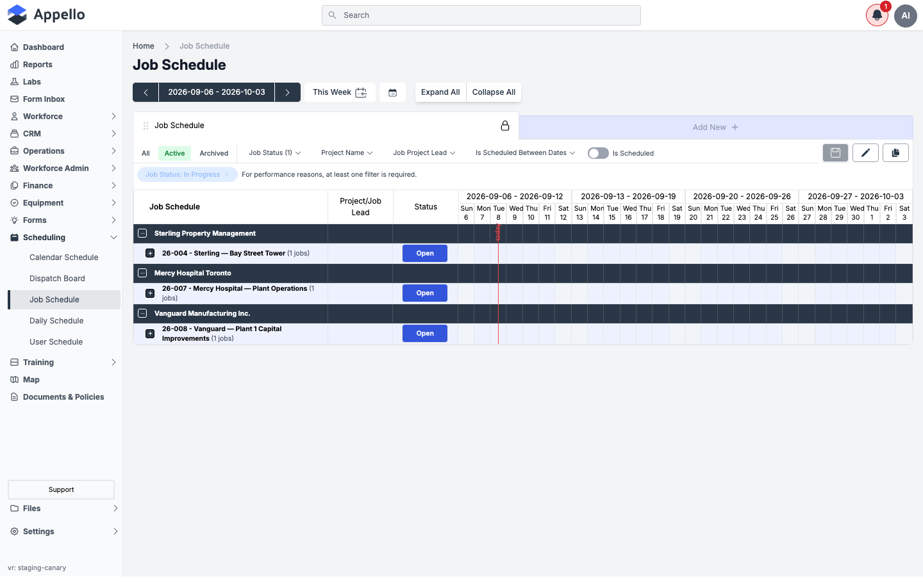This screenshot has height=588, width=923.
Task: Click the Search input field
Action: tap(481, 15)
